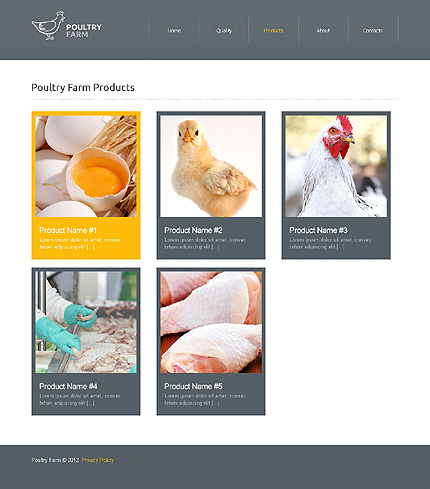
Task: Open the Home menu item
Action: pos(174,30)
